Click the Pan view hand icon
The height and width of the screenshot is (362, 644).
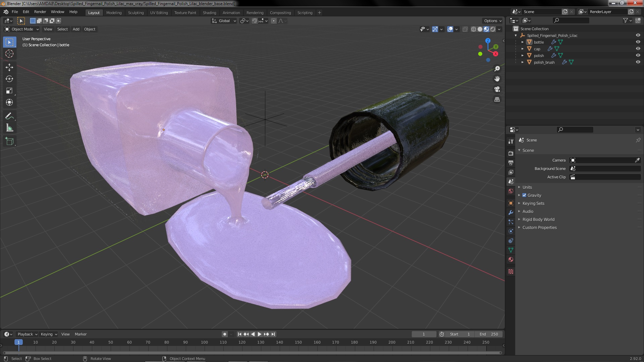(497, 79)
